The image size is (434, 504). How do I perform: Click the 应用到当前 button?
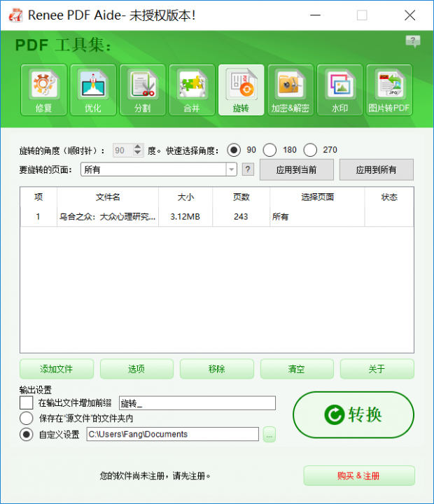(x=296, y=169)
